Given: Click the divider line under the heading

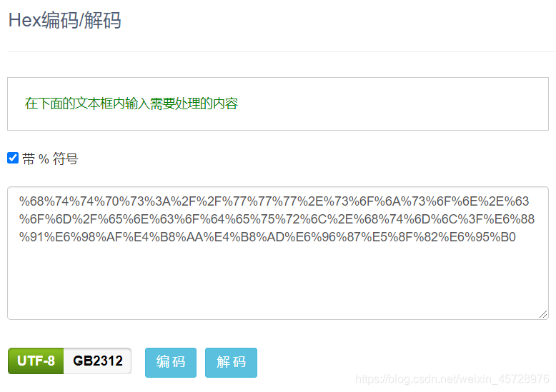Looking at the screenshot, I should click(x=282, y=51).
